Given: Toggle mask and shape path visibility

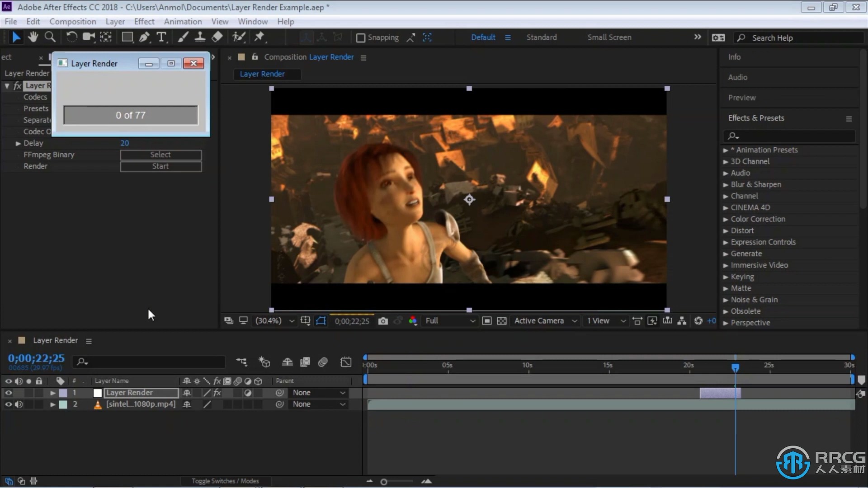Looking at the screenshot, I should point(321,321).
